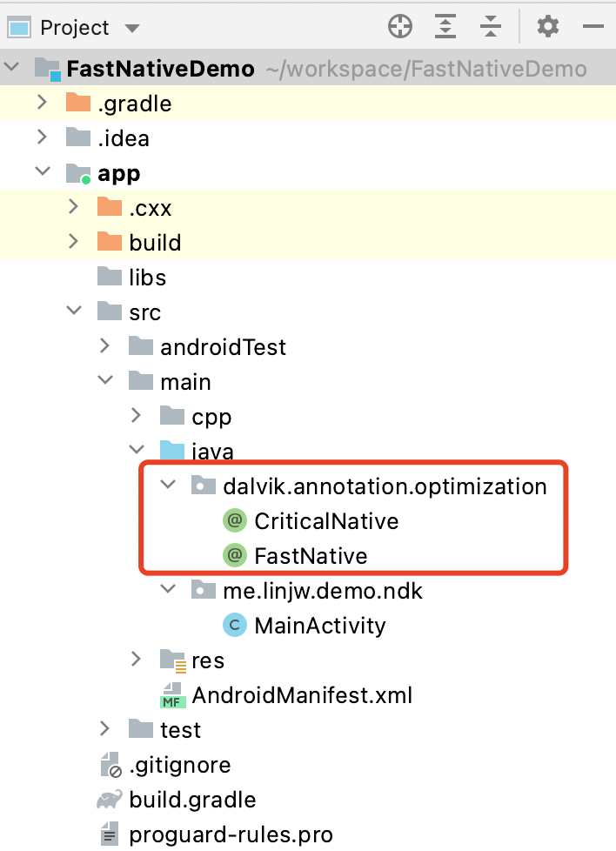The width and height of the screenshot is (616, 851).
Task: Expand the .gradle folder
Action: 42,104
